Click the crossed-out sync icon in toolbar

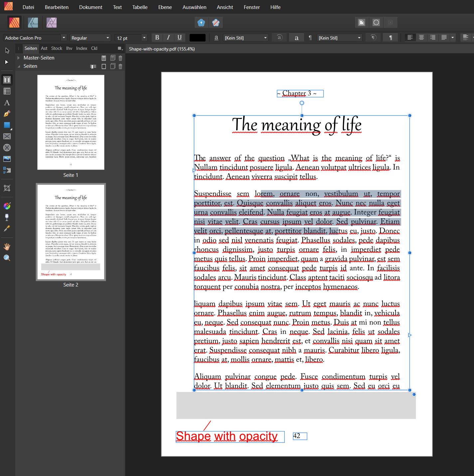(216, 23)
